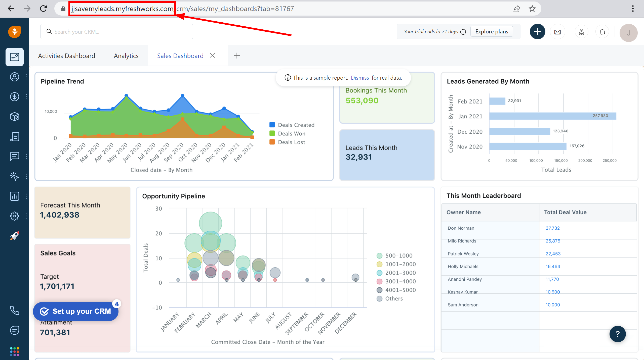Switch to Analytics tab

click(x=126, y=56)
